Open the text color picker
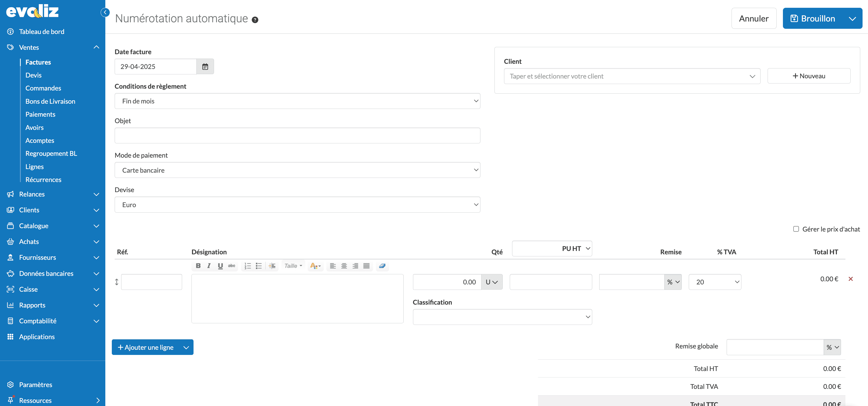Viewport: 868px width, 406px height. [x=315, y=266]
